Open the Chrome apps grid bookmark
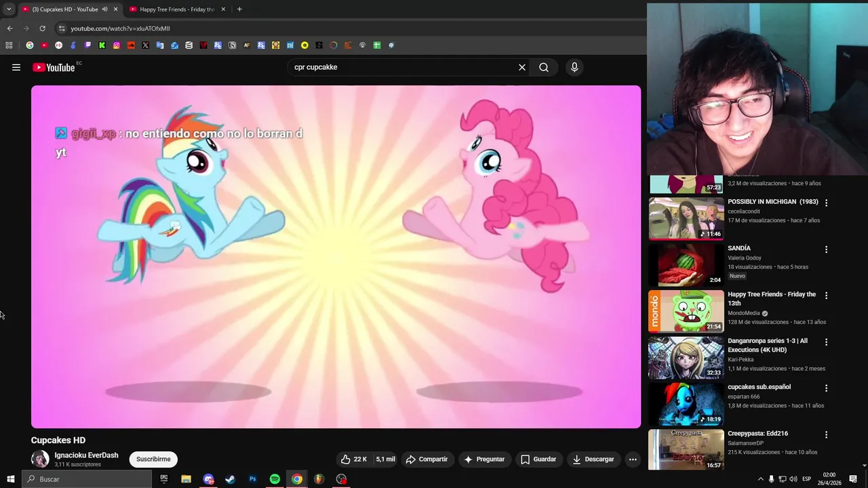The image size is (868, 488). click(x=9, y=45)
